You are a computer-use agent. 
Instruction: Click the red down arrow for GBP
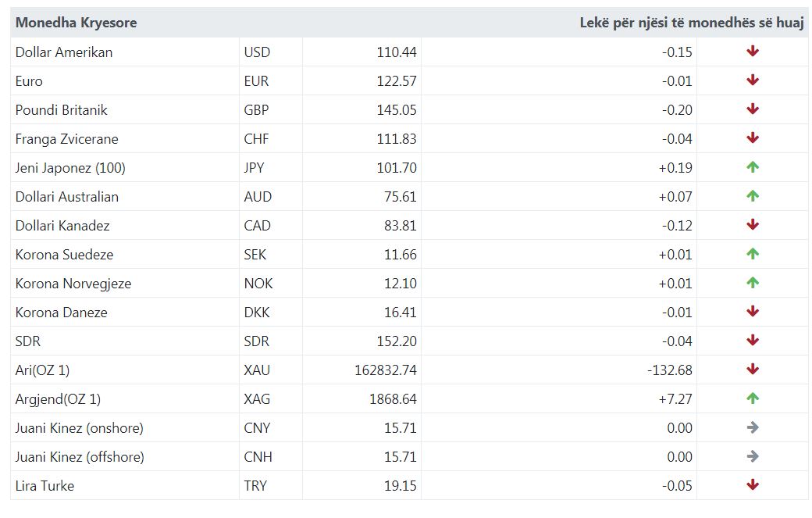pos(753,109)
